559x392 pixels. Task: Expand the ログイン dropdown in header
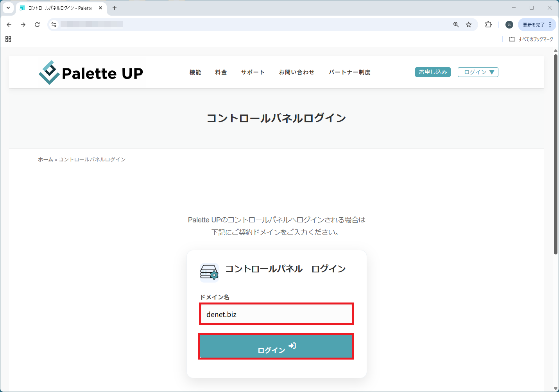click(478, 72)
